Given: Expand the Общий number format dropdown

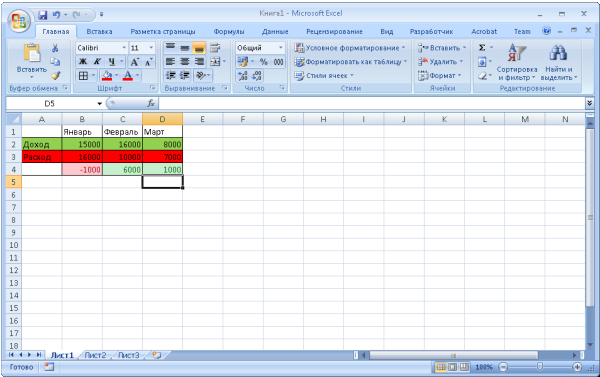Looking at the screenshot, I should (x=280, y=48).
